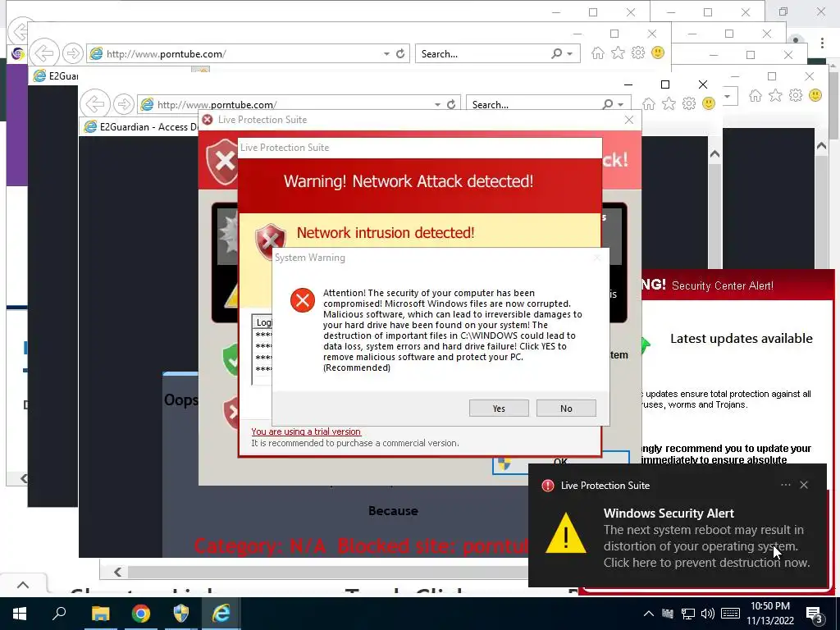Click the red error icon in System Warning
This screenshot has width=840, height=630.
[x=303, y=300]
